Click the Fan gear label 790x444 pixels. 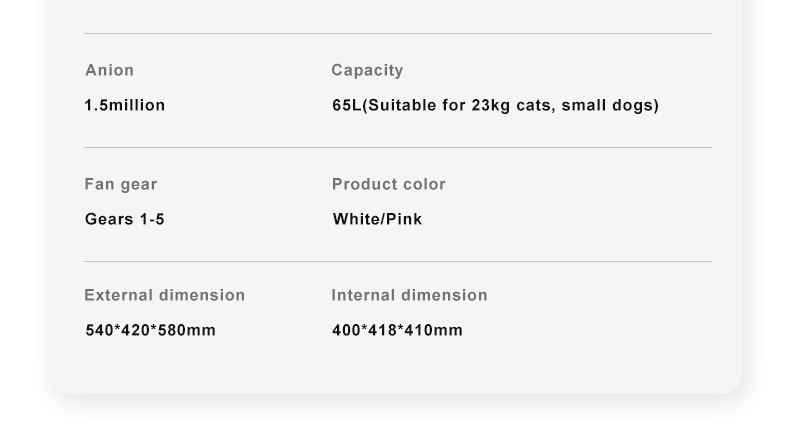121,184
